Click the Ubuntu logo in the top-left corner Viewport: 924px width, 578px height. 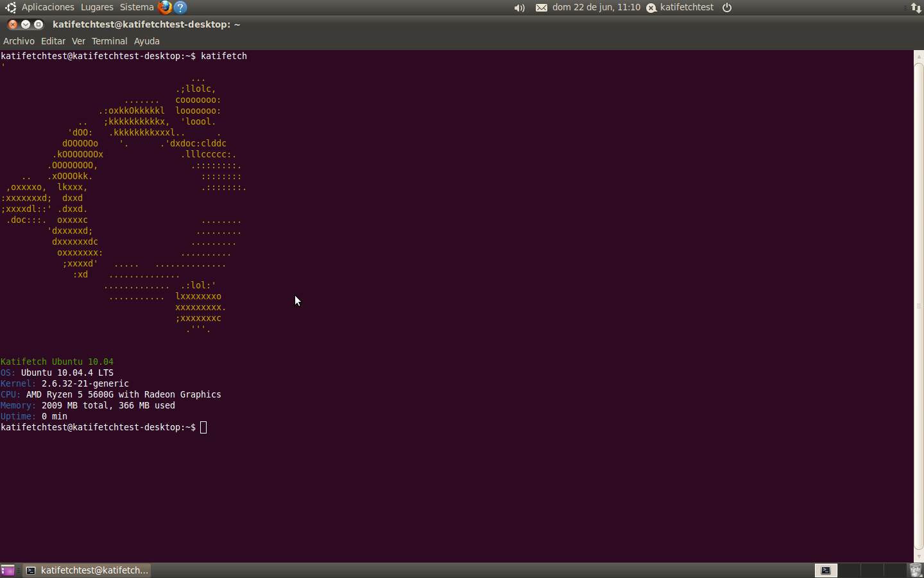9,7
